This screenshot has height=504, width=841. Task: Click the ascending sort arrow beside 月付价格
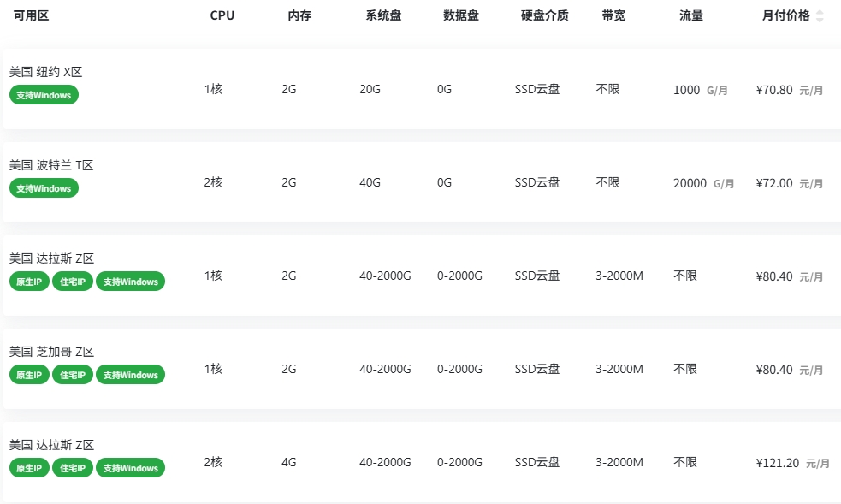[820, 12]
